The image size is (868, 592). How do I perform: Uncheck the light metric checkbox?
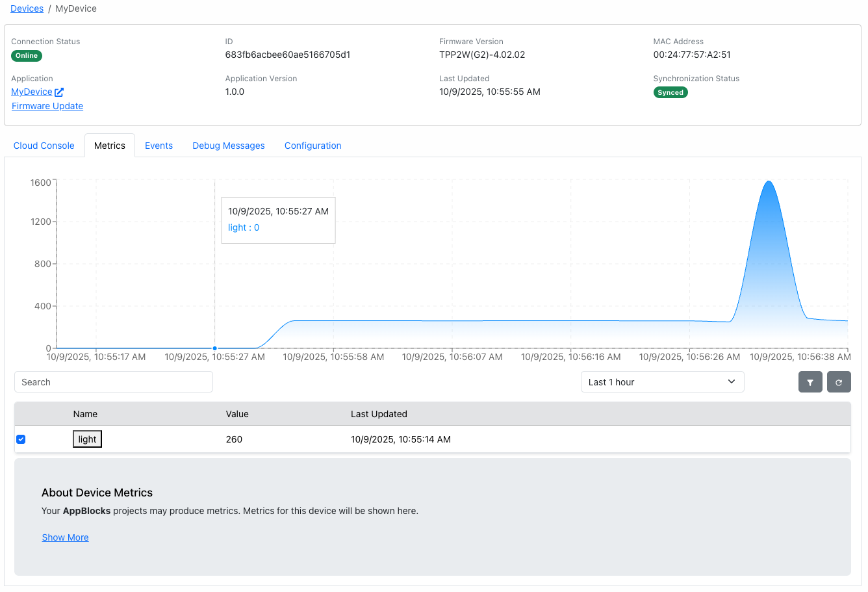(x=21, y=439)
